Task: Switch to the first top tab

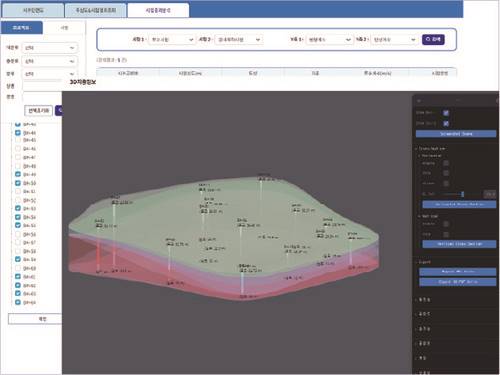Action: coord(33,10)
